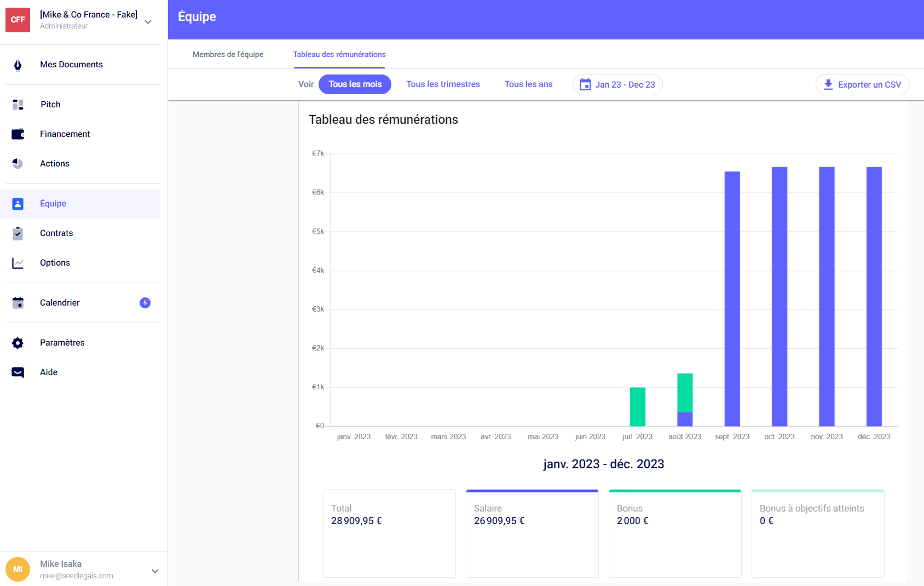Click the Aide message icon
The height and width of the screenshot is (586, 924).
18,372
